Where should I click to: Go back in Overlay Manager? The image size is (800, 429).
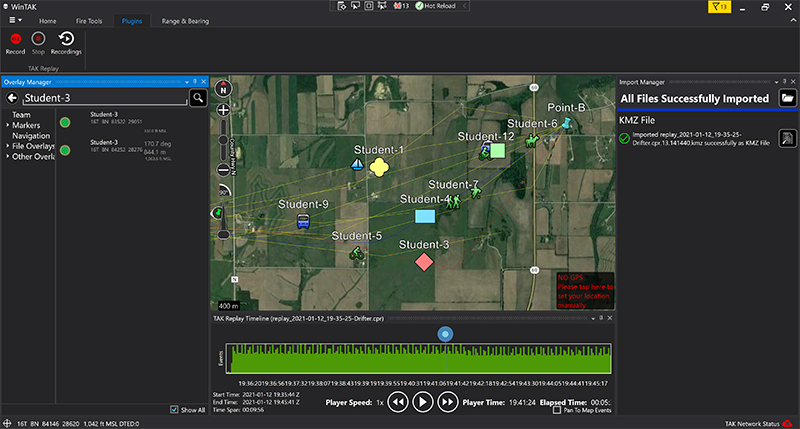point(12,98)
